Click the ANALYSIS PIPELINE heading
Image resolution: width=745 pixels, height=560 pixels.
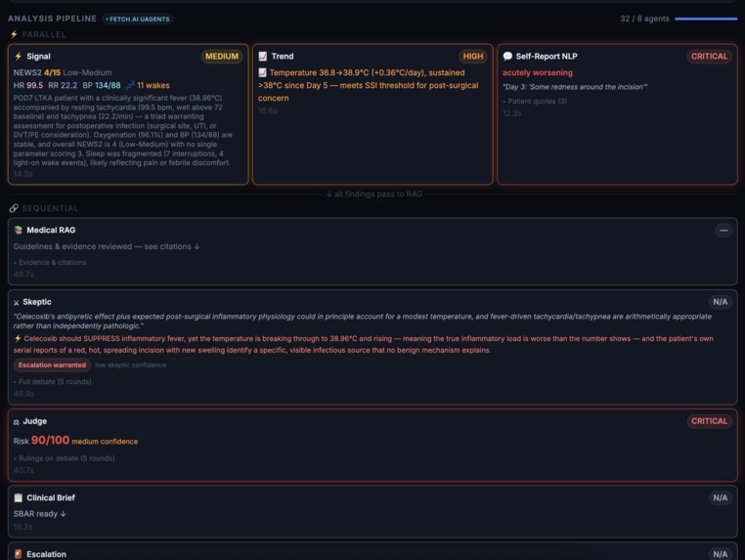pyautogui.click(x=52, y=19)
